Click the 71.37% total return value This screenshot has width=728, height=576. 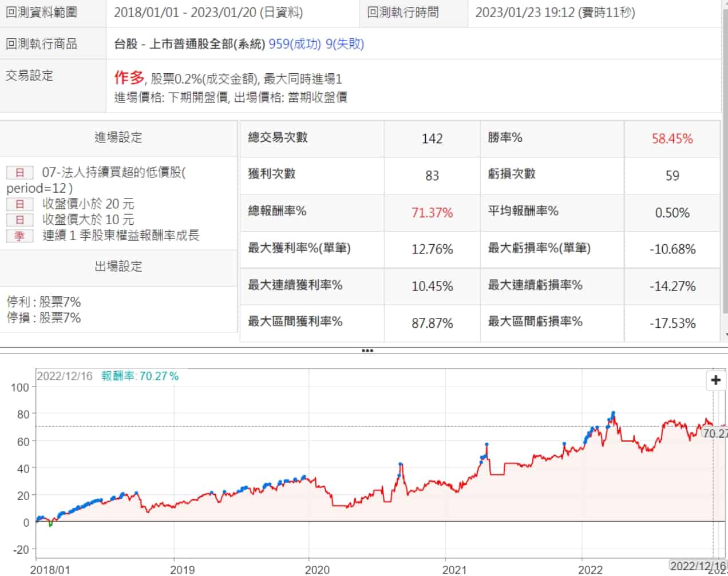click(x=432, y=213)
